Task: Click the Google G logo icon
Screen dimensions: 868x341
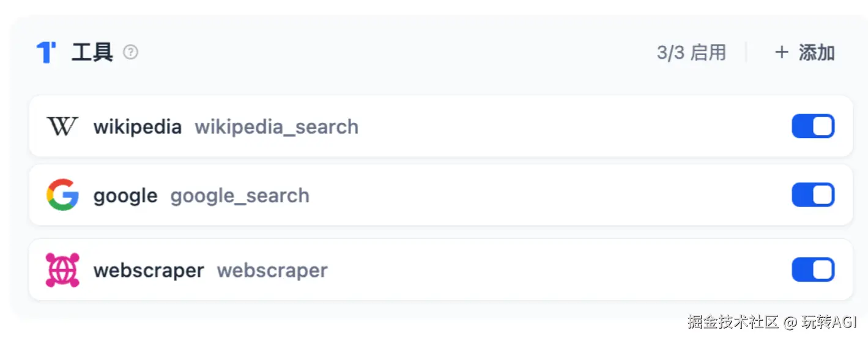Action: pyautogui.click(x=62, y=195)
